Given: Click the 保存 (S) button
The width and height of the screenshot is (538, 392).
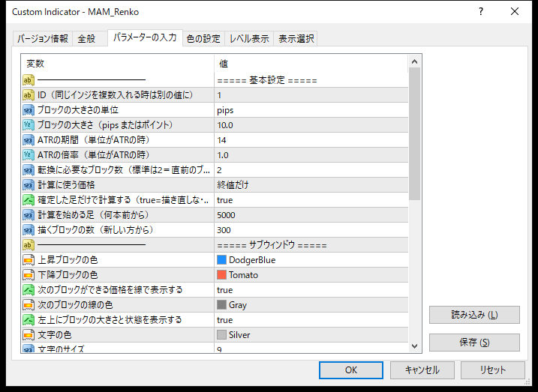Looking at the screenshot, I should (x=474, y=343).
